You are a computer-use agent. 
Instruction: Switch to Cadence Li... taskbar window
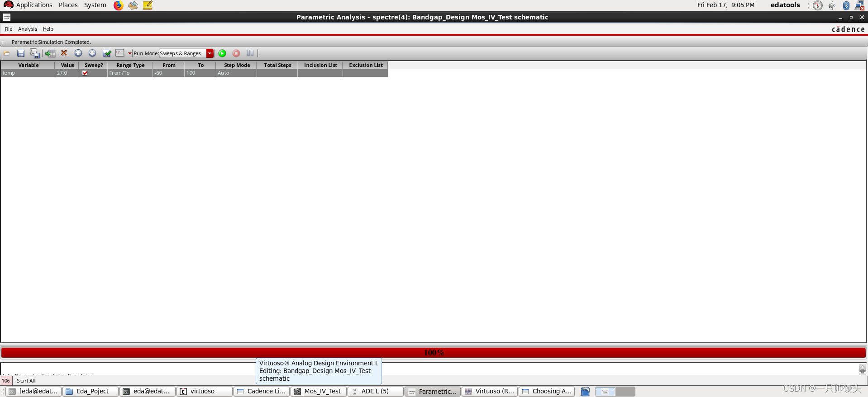(262, 391)
